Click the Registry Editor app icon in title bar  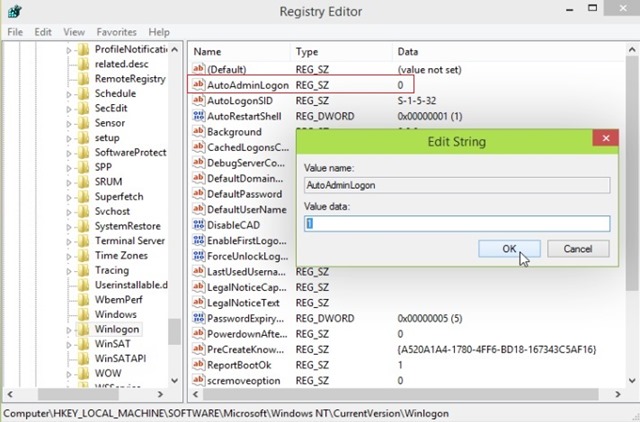tap(14, 11)
